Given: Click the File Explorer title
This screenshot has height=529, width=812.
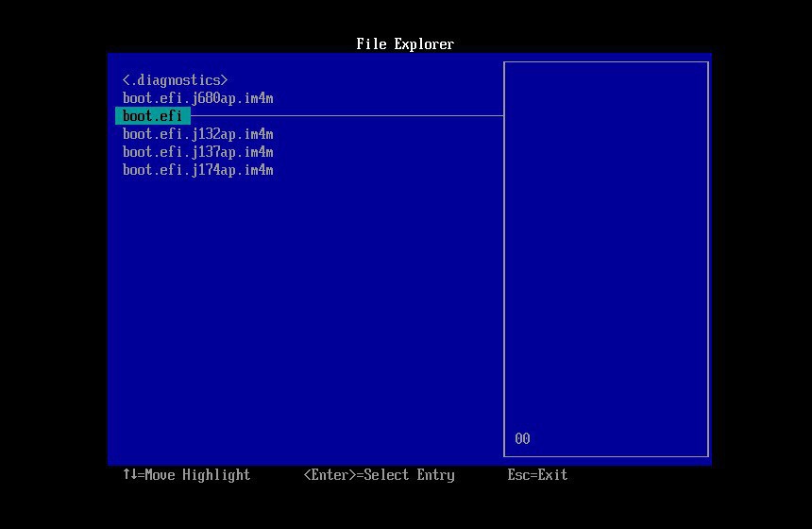Looking at the screenshot, I should click(x=405, y=44).
